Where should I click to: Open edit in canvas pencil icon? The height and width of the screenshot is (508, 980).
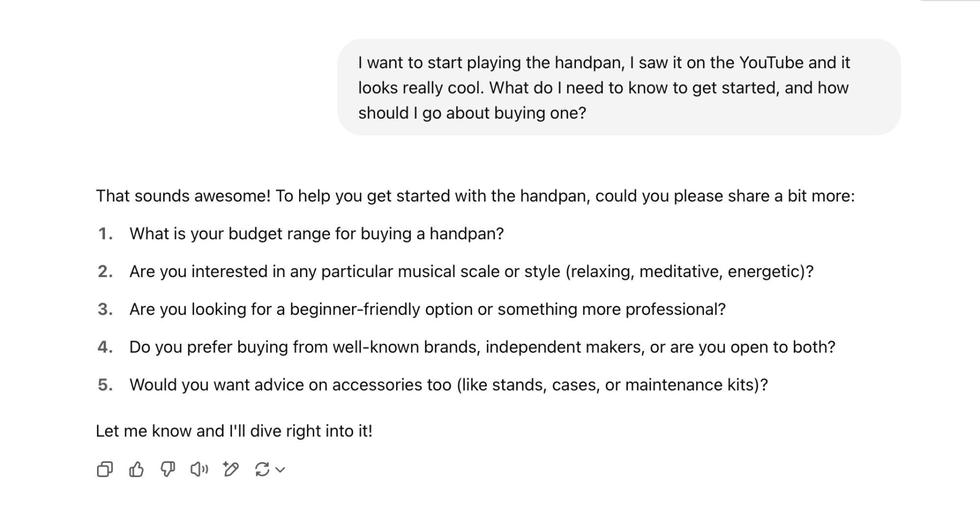pos(230,469)
